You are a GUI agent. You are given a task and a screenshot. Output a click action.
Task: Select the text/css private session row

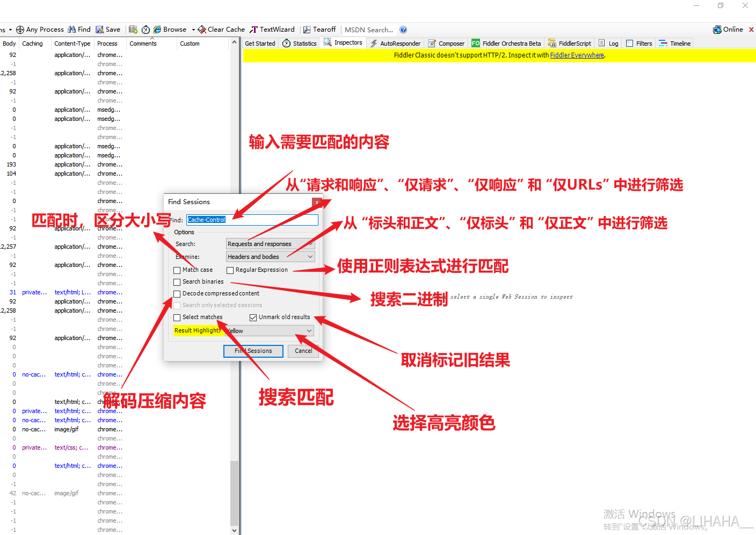pos(115,447)
